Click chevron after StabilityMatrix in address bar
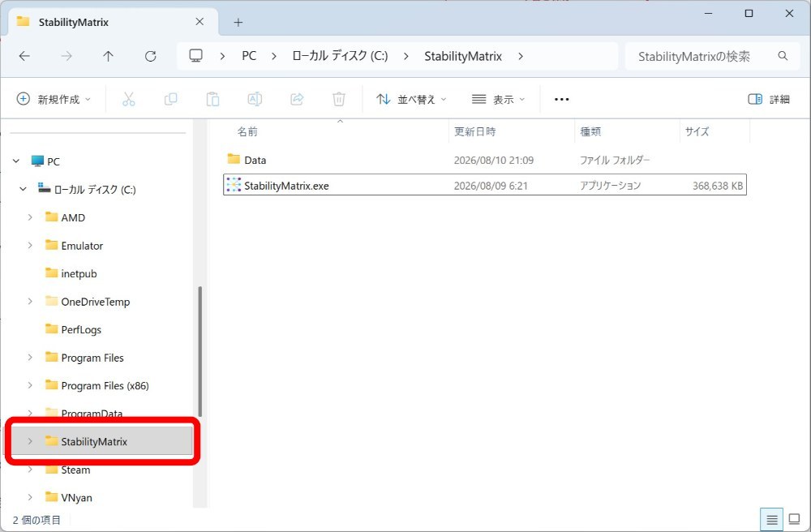811x532 pixels. [521, 56]
